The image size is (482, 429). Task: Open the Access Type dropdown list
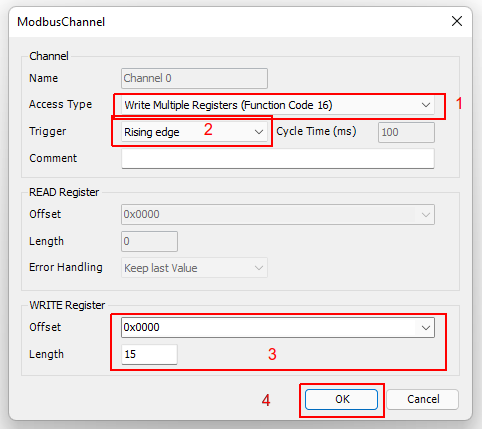[278, 105]
